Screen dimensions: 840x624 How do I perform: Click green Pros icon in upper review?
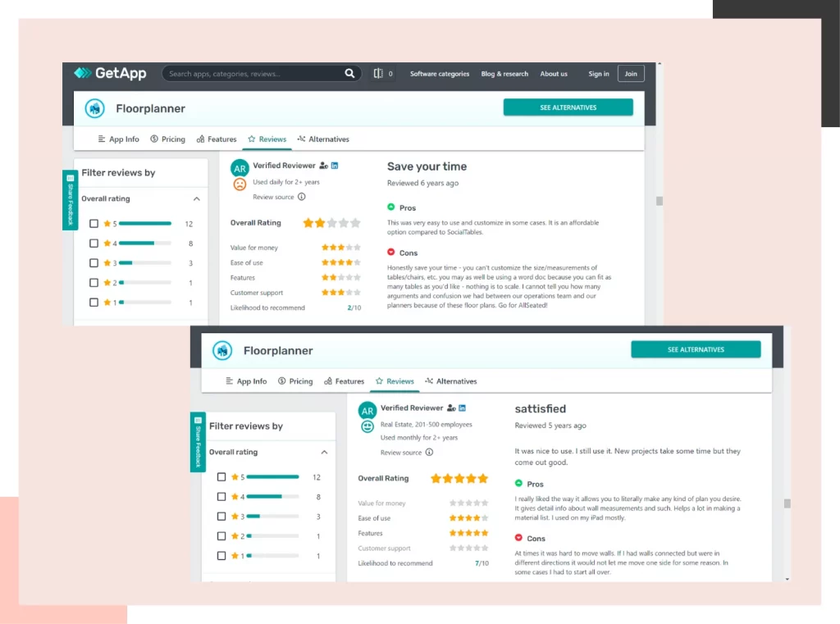[x=391, y=207]
